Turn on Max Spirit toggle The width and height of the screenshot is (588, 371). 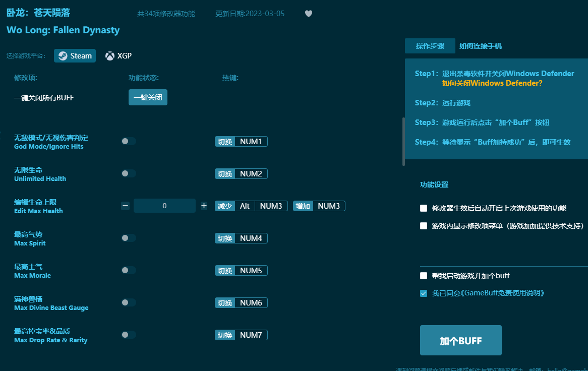click(129, 238)
